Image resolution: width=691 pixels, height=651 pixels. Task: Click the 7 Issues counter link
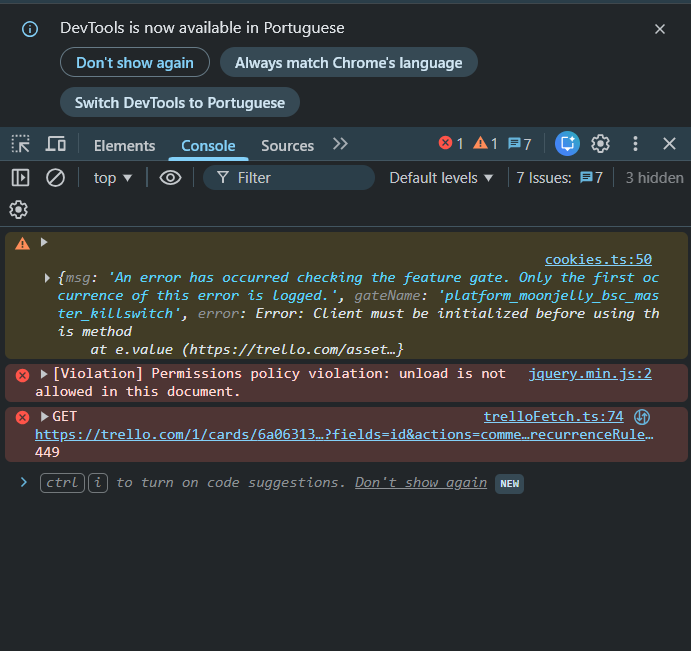coord(559,178)
